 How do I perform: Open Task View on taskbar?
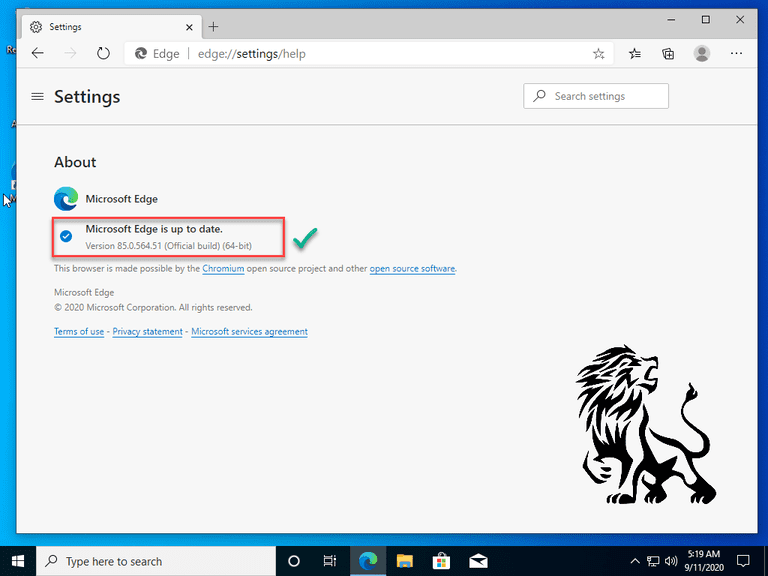330,561
